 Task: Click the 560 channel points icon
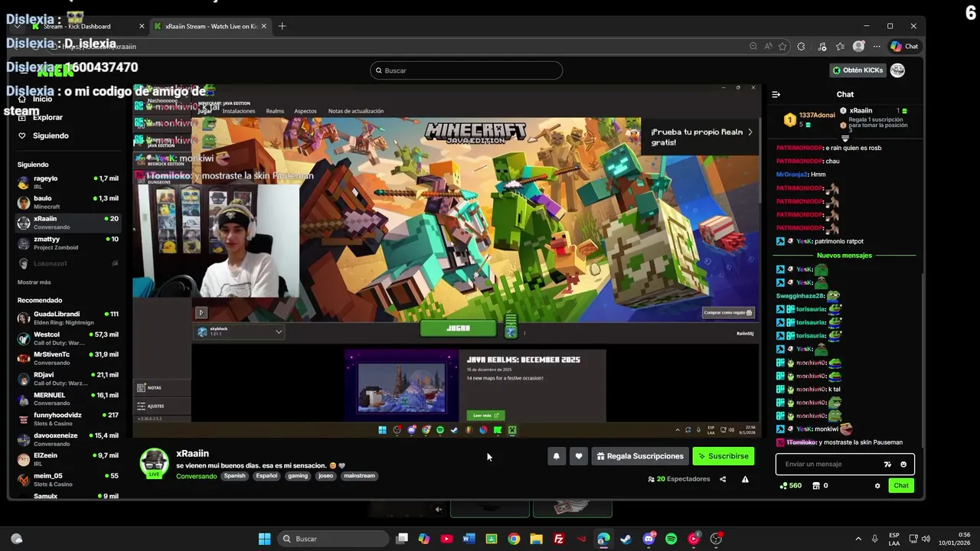(x=783, y=485)
